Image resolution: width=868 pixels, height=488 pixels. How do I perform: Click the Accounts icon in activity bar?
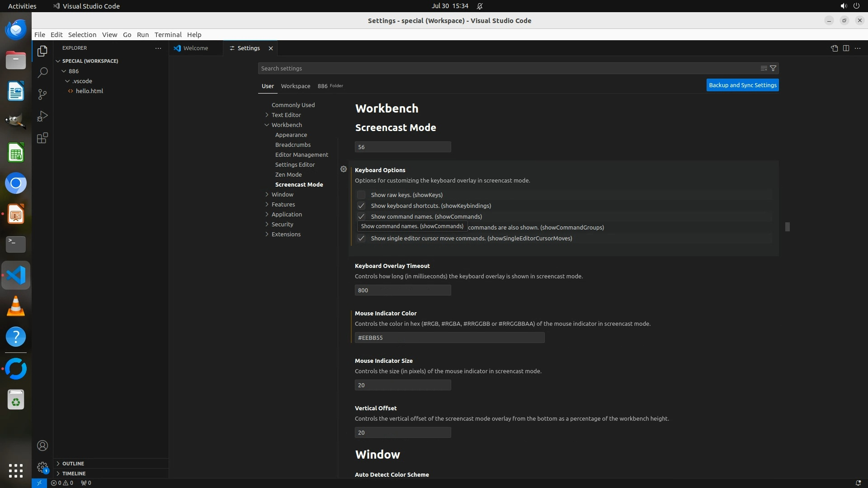click(42, 446)
